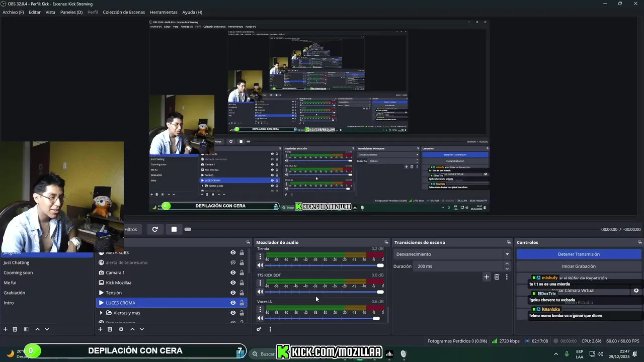The image size is (644, 362).
Task: Delete selected scene with scenes trash icon
Action: coord(15,329)
